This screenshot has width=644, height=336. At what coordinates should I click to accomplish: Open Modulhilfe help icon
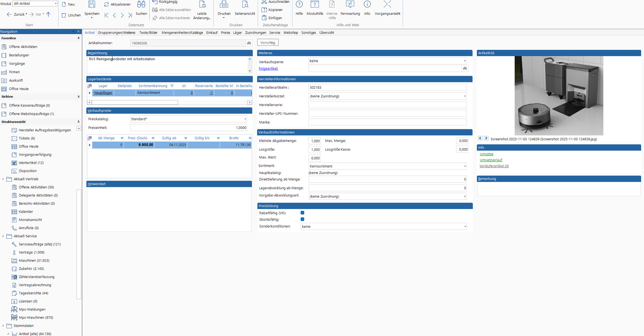315,5
